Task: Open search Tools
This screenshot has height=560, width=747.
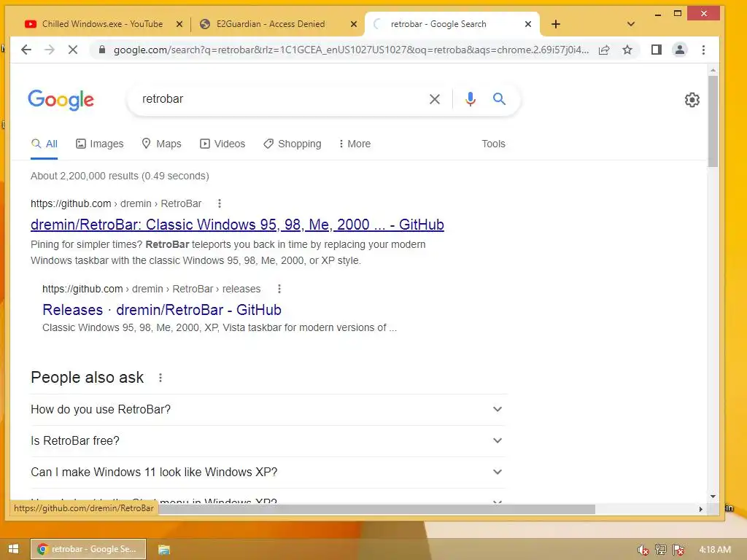Action: click(493, 144)
